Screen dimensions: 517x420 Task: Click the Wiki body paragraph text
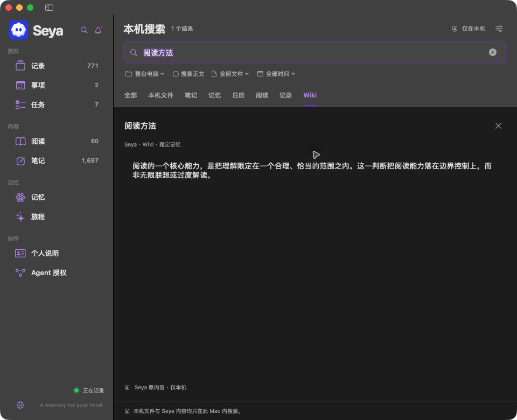(x=312, y=171)
